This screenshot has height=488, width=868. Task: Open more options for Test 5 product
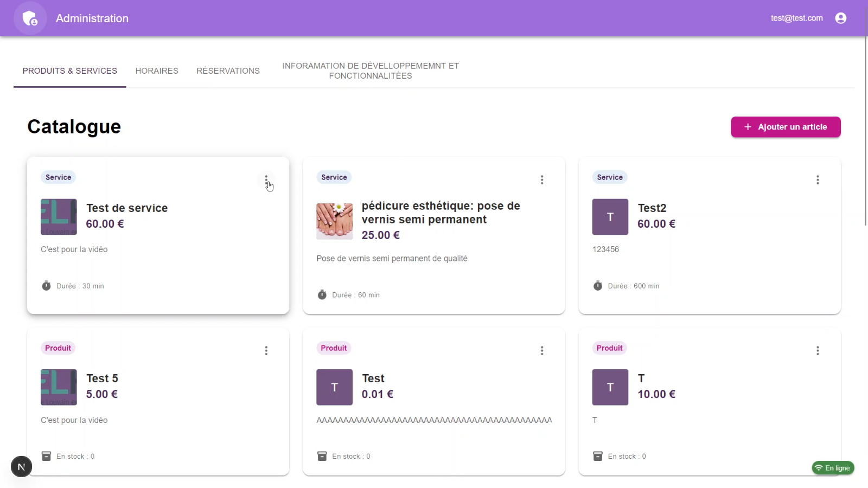(x=266, y=351)
